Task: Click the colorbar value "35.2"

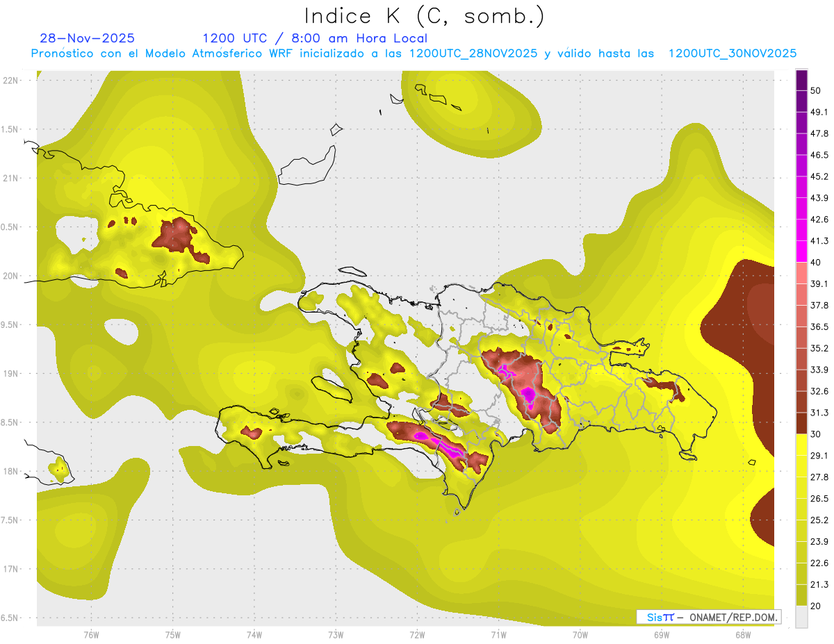Action: [x=819, y=348]
